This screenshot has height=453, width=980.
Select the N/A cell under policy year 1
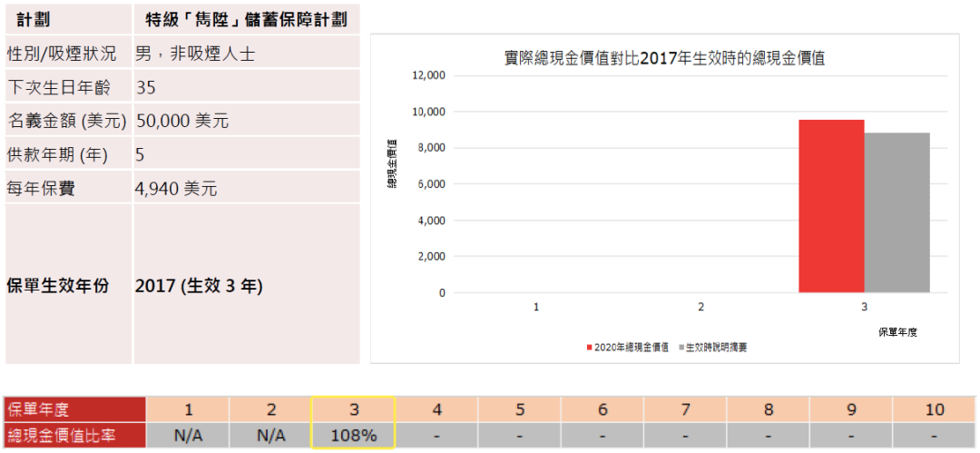(188, 436)
